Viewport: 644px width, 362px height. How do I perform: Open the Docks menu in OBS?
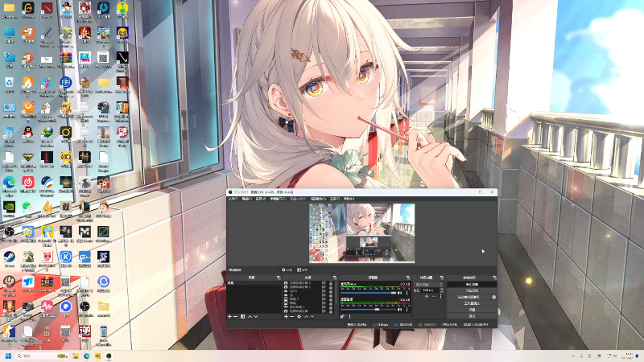coord(278,199)
